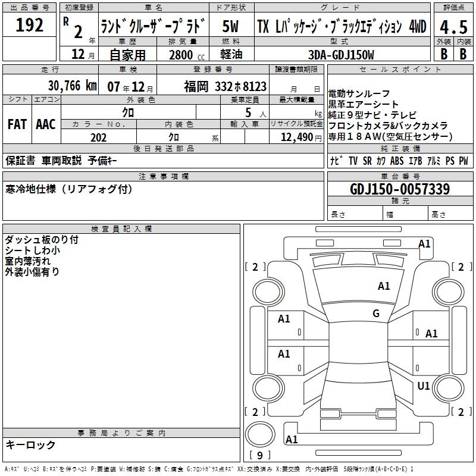Click the spare tire circle above [9]

(x=260, y=434)
